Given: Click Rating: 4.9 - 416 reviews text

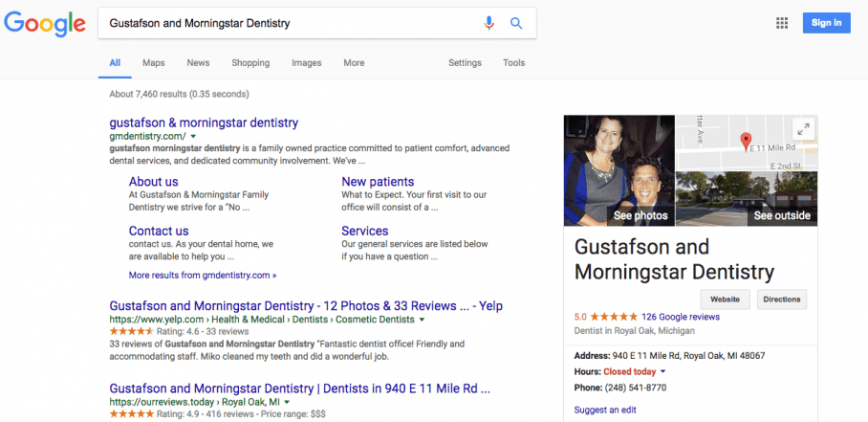Looking at the screenshot, I should tap(206, 413).
